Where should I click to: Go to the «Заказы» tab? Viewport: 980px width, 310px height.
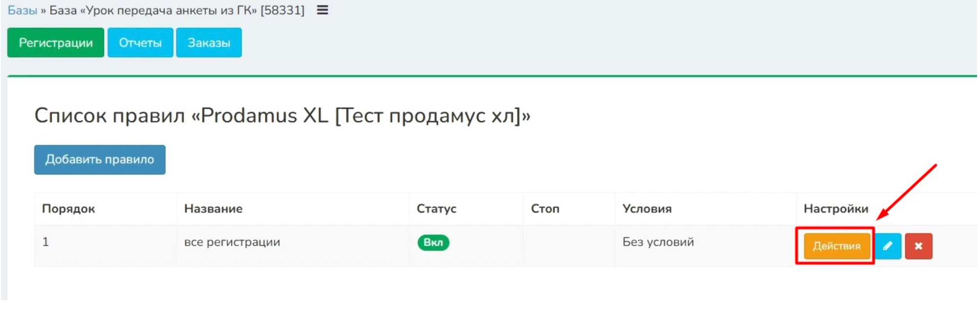click(208, 43)
